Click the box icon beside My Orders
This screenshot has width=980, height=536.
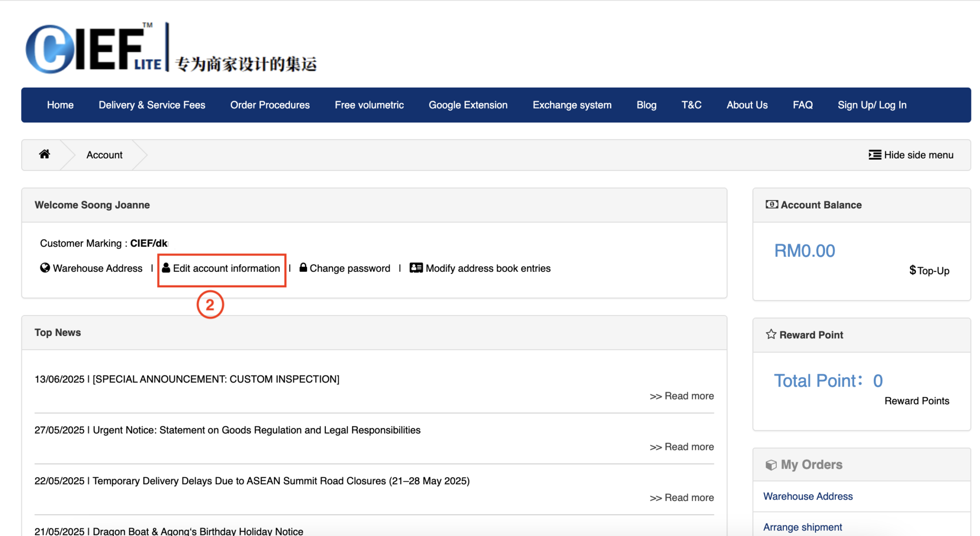click(x=770, y=465)
